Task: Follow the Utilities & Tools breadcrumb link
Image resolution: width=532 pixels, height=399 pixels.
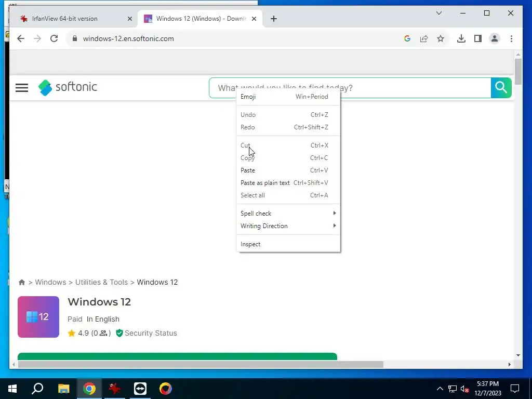Action: coord(101,282)
